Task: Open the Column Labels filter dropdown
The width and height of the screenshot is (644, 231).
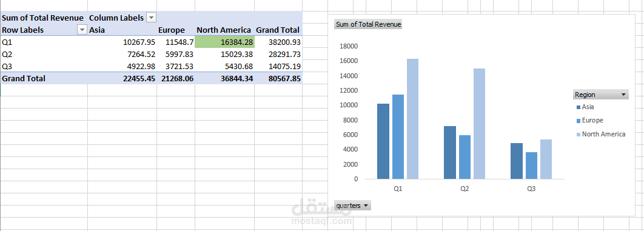Action: click(152, 18)
